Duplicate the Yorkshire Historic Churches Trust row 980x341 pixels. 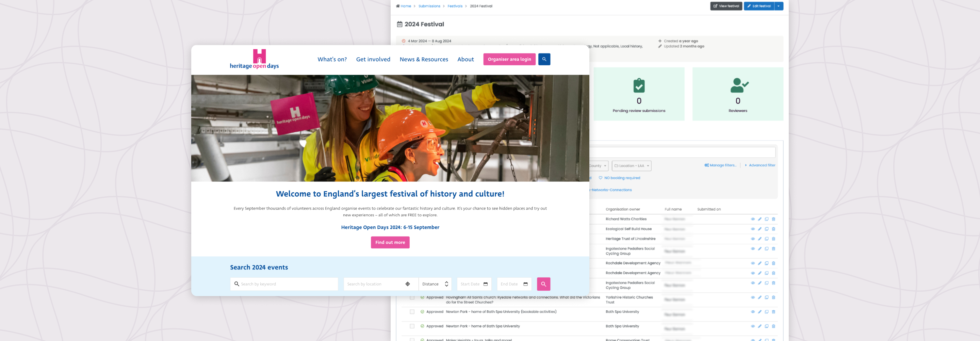coord(766,298)
